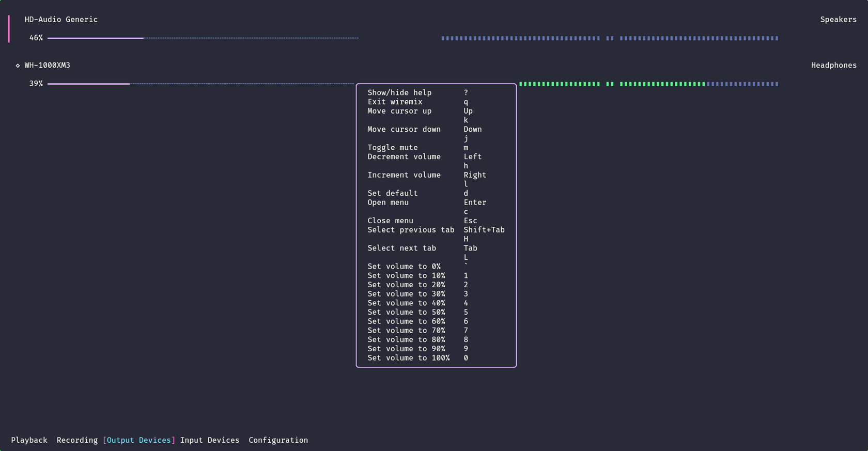Click the 'Toggle mute' help entry
This screenshot has height=451, width=868.
(393, 148)
